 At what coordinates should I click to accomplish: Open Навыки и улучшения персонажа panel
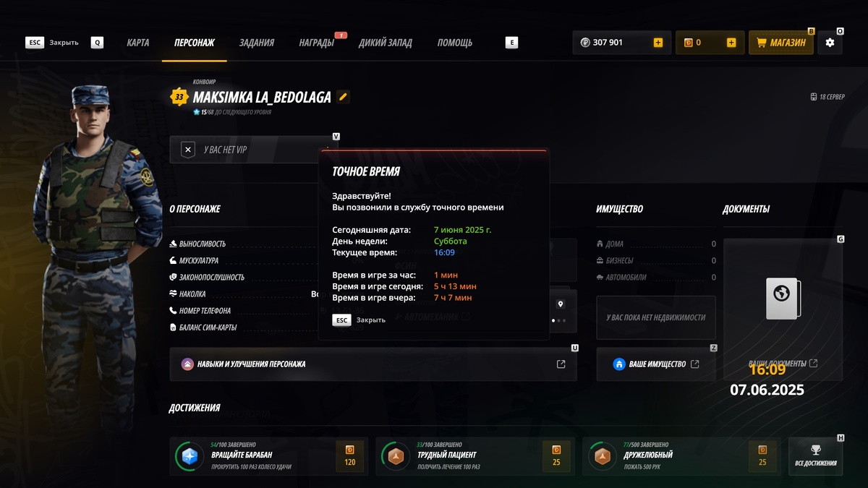(373, 364)
